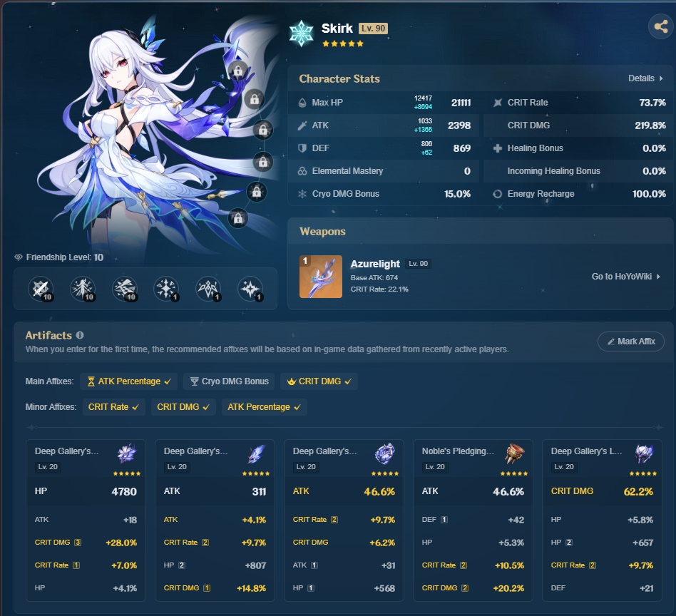This screenshot has width=676, height=616.
Task: Toggle the CRIT DMG main affix
Action: [x=319, y=381]
